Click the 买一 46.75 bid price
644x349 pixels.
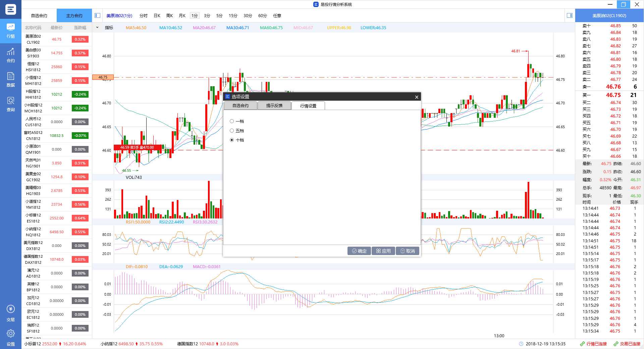click(613, 95)
